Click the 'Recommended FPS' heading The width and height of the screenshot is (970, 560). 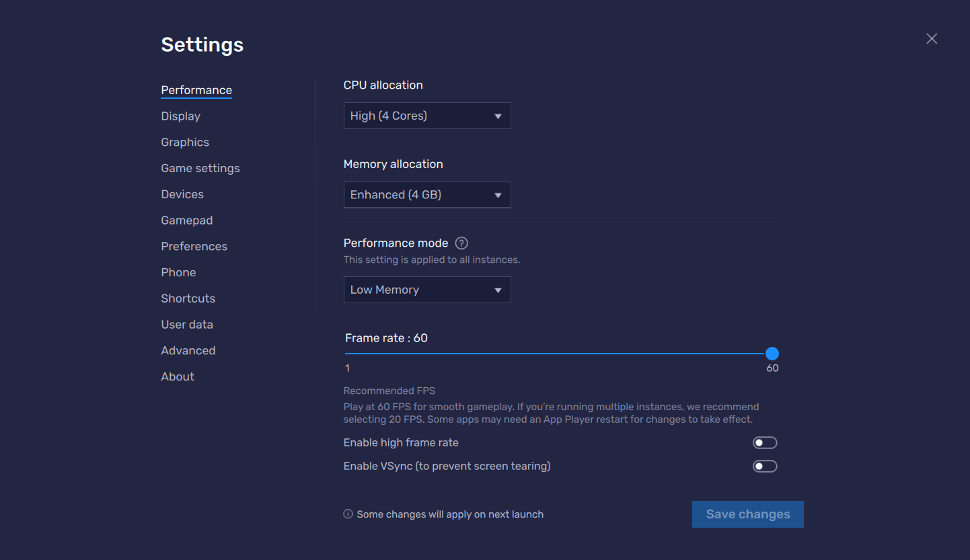point(389,391)
